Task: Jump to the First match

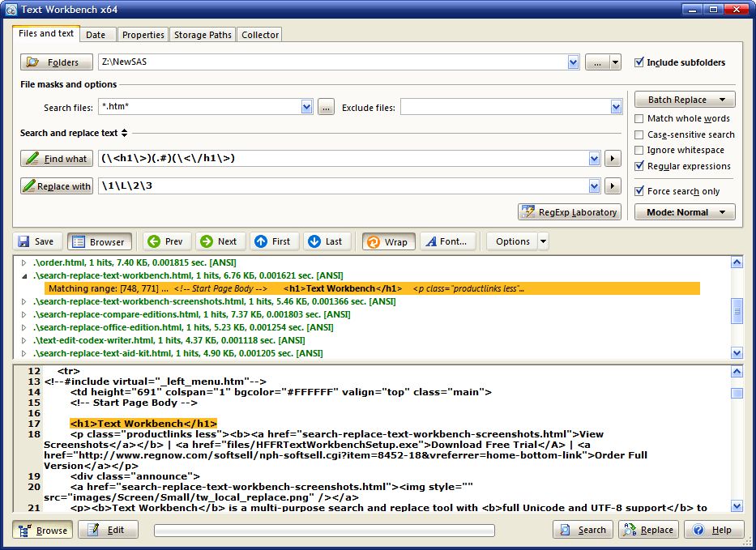Action: tap(274, 241)
